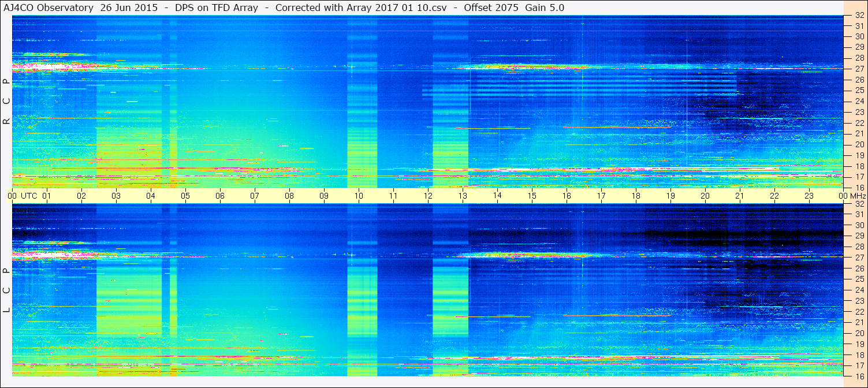Click the "AJ4CO Observatory" title text
The image size is (868, 388).
point(50,8)
